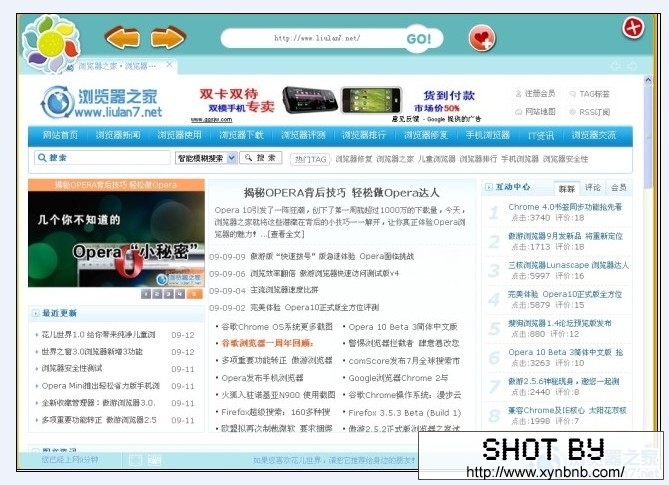The image size is (669, 485).
Task: Click the 最近更新 section header icon
Action: click(x=35, y=314)
